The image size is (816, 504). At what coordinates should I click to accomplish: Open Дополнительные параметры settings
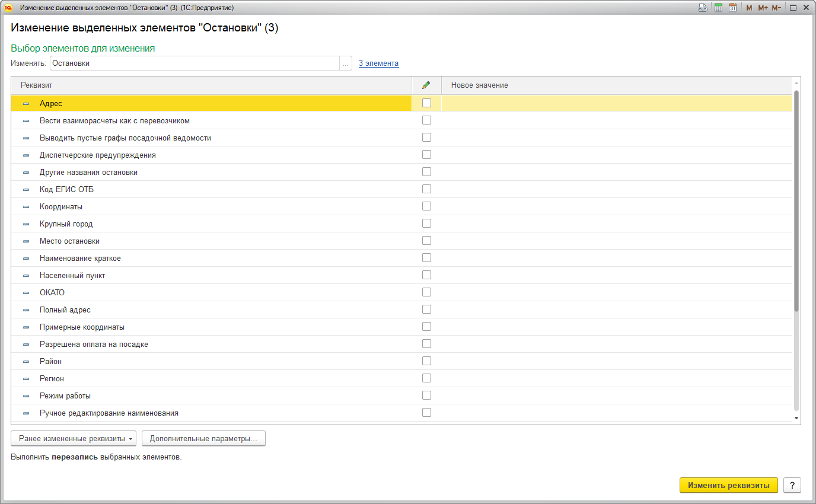coord(203,439)
